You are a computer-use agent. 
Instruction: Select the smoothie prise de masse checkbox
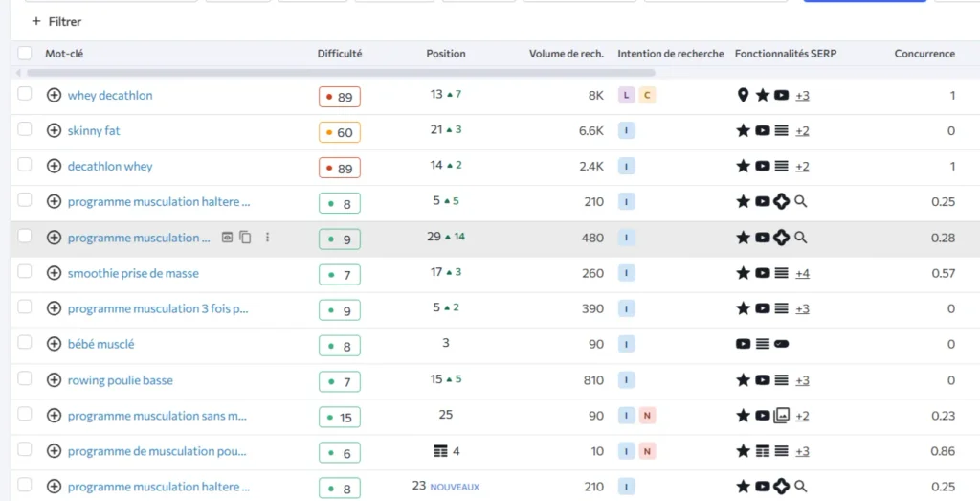24,271
